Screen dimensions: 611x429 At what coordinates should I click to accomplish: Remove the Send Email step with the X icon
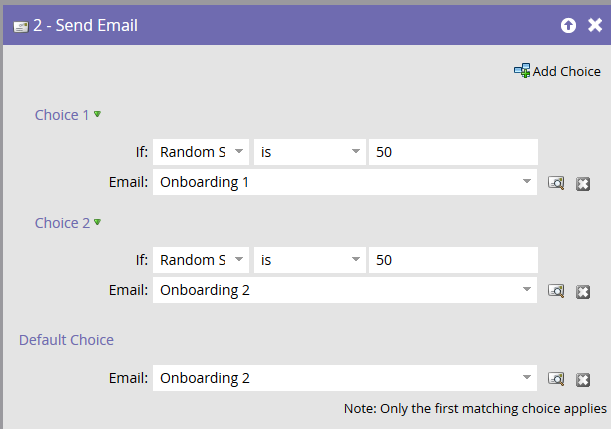click(595, 25)
